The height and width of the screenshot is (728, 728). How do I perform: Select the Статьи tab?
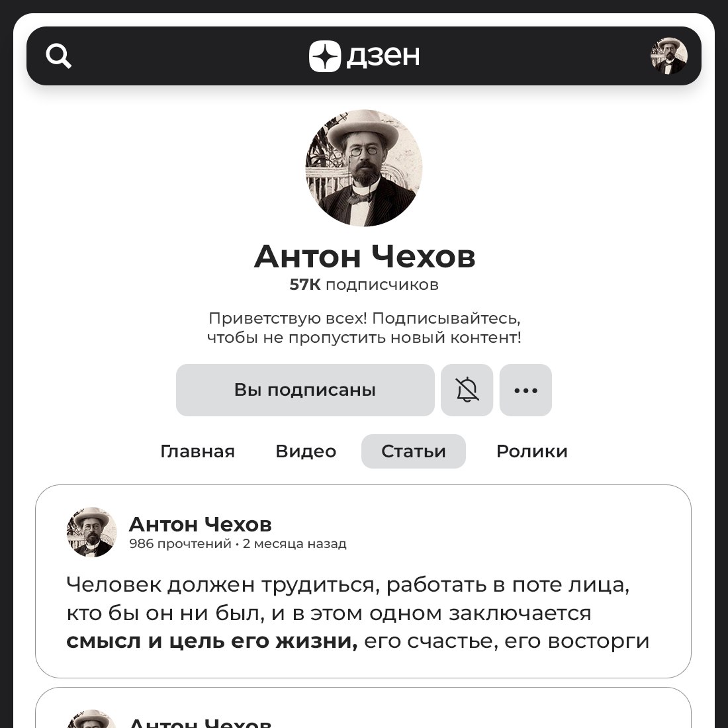pos(413,451)
